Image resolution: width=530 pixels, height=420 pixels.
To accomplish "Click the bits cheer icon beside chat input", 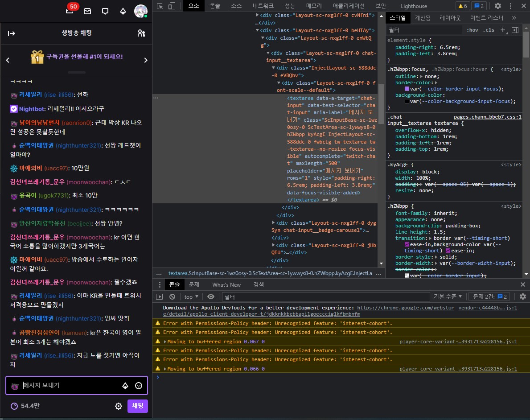I will click(x=124, y=385).
